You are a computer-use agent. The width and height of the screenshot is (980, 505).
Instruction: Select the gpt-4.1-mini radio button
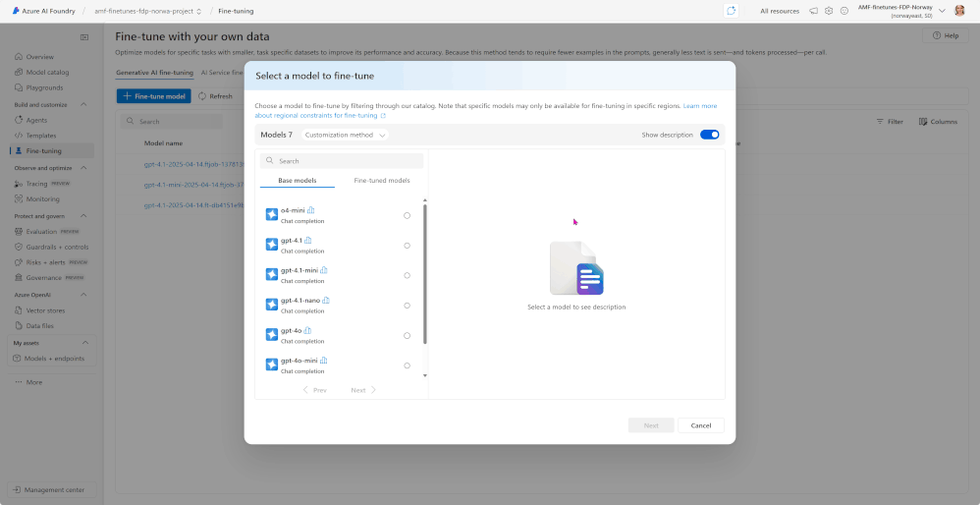(407, 276)
